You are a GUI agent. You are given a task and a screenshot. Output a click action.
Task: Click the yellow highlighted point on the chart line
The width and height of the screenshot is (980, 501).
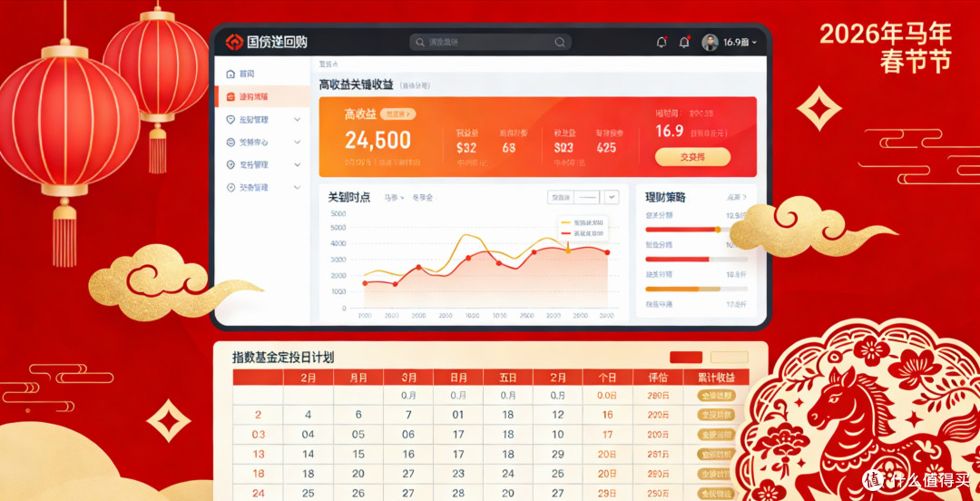tap(568, 250)
